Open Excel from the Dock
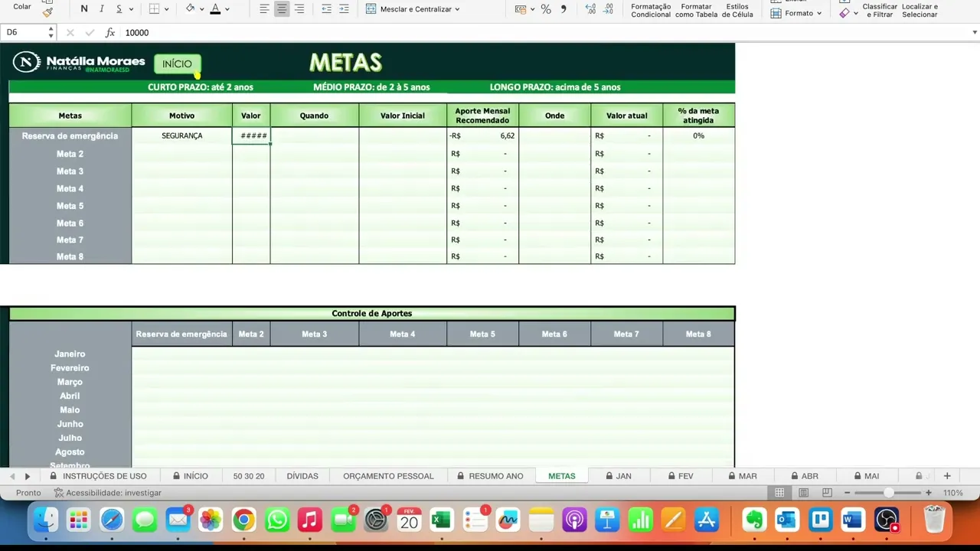The image size is (980, 551). [441, 520]
